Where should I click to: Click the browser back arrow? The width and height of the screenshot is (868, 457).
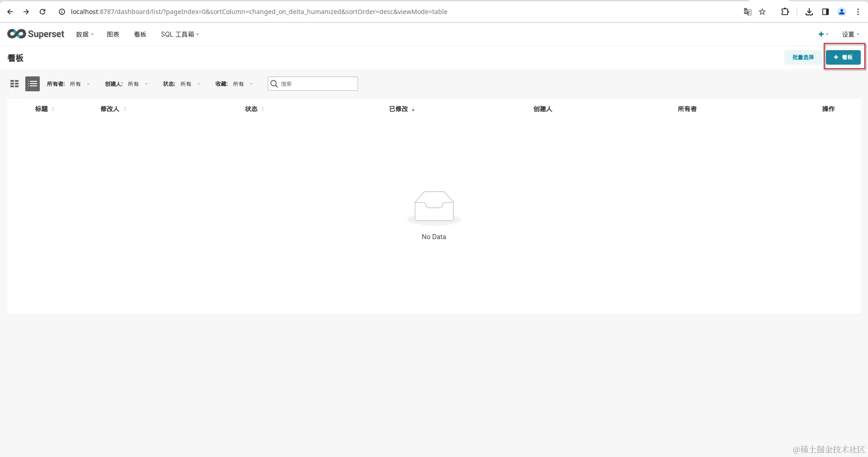[10, 12]
